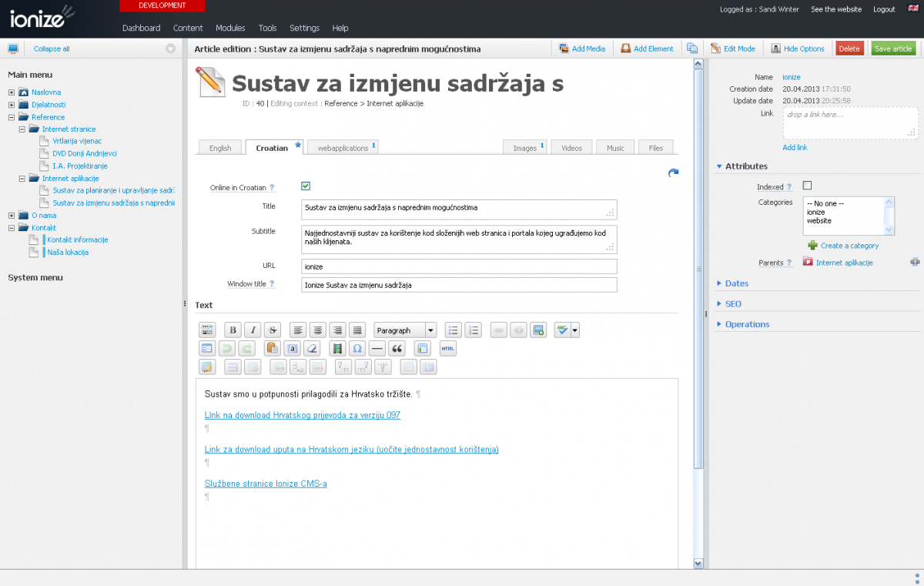Expand the Dates section
This screenshot has width=924, height=586.
736,283
